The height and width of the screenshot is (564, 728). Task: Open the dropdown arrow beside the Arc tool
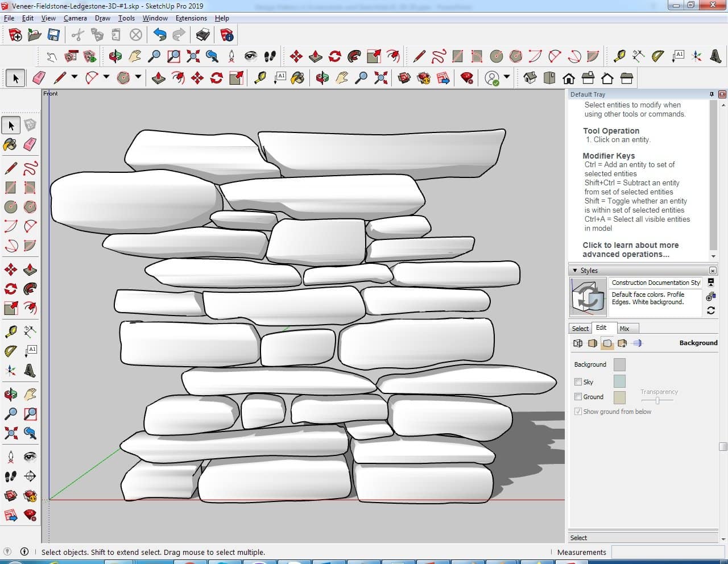click(x=106, y=77)
